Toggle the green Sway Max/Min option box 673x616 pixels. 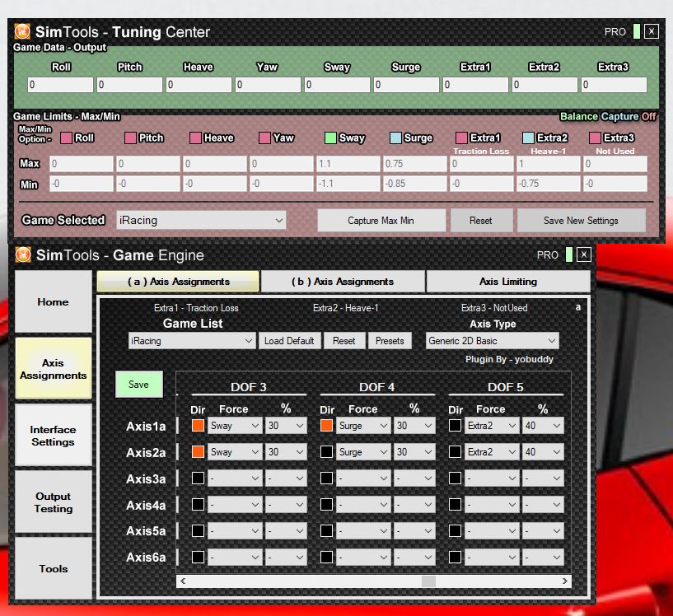(330, 138)
